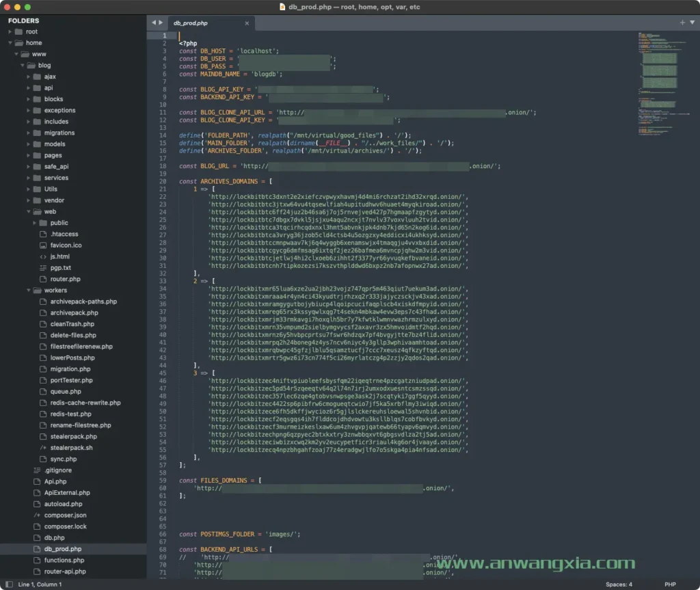Click the .gitignore file icon
Screen dimensions: 700x590
coord(37,470)
